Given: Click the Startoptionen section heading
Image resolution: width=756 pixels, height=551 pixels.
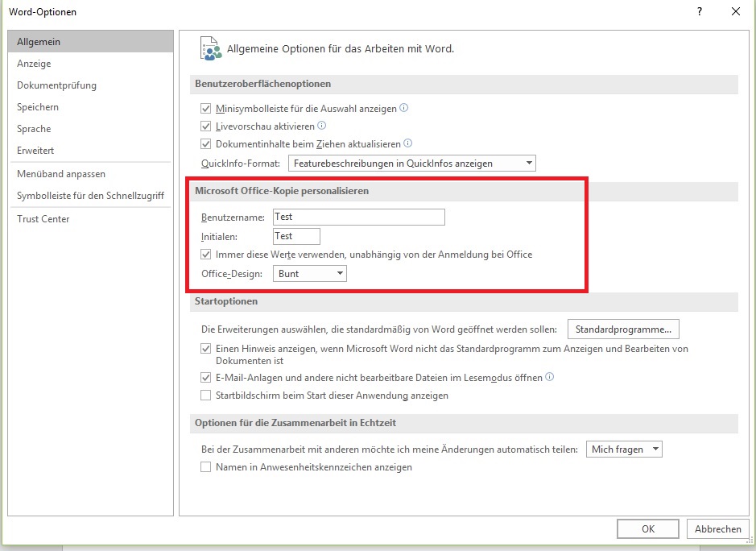Looking at the screenshot, I should click(x=226, y=301).
